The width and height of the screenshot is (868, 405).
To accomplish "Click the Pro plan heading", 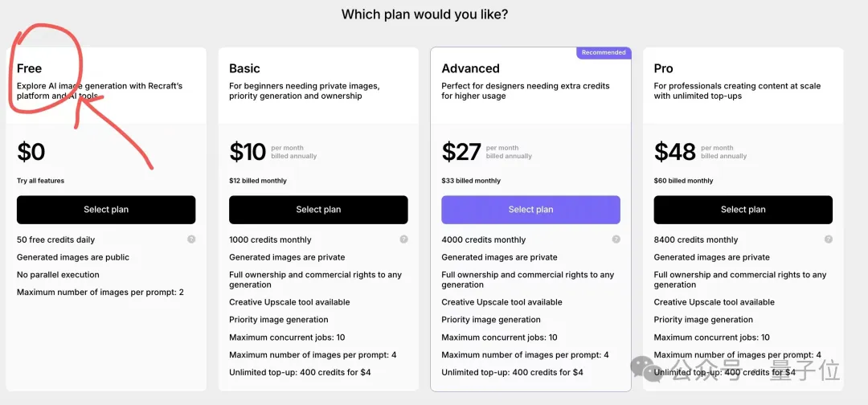I will (663, 68).
